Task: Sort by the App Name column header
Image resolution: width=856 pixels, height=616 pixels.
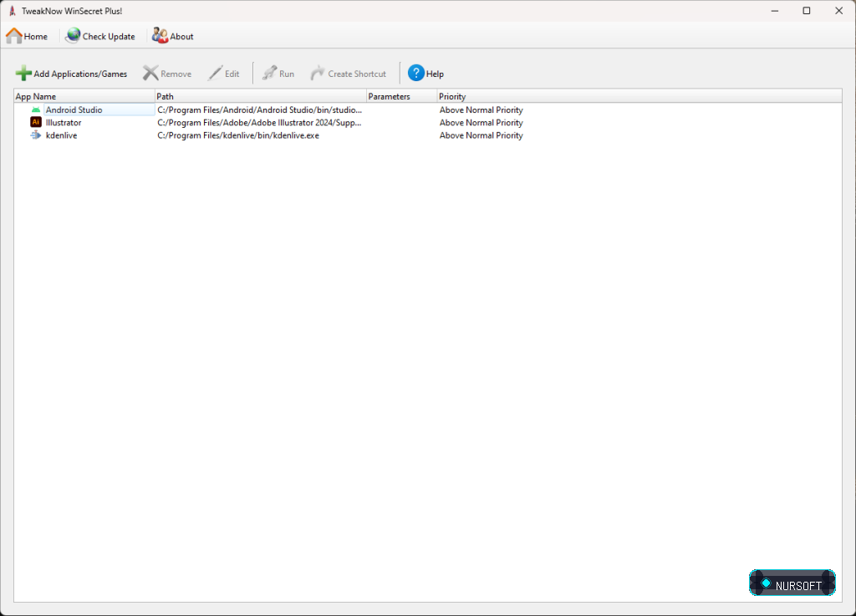Action: pyautogui.click(x=84, y=97)
